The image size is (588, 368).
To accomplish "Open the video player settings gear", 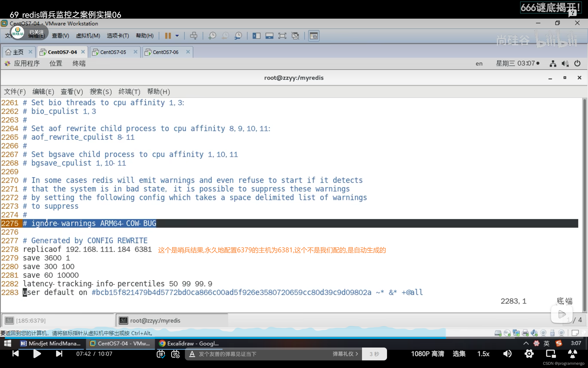I will click(529, 354).
